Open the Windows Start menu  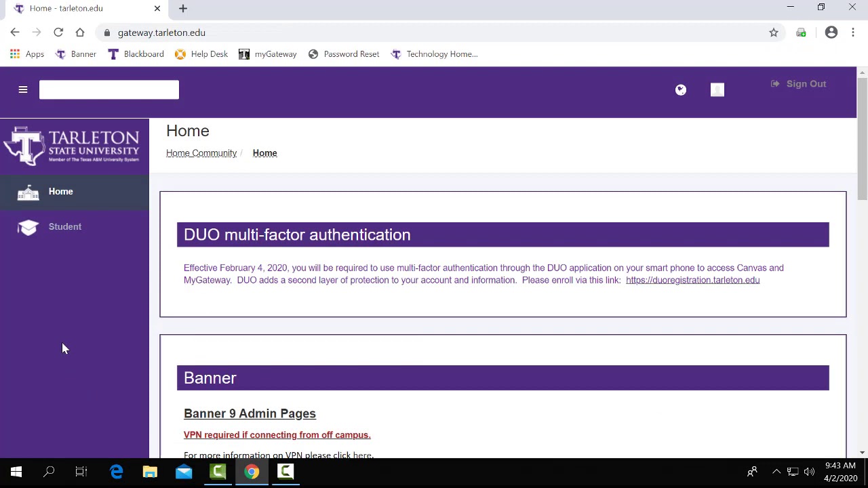point(16,472)
